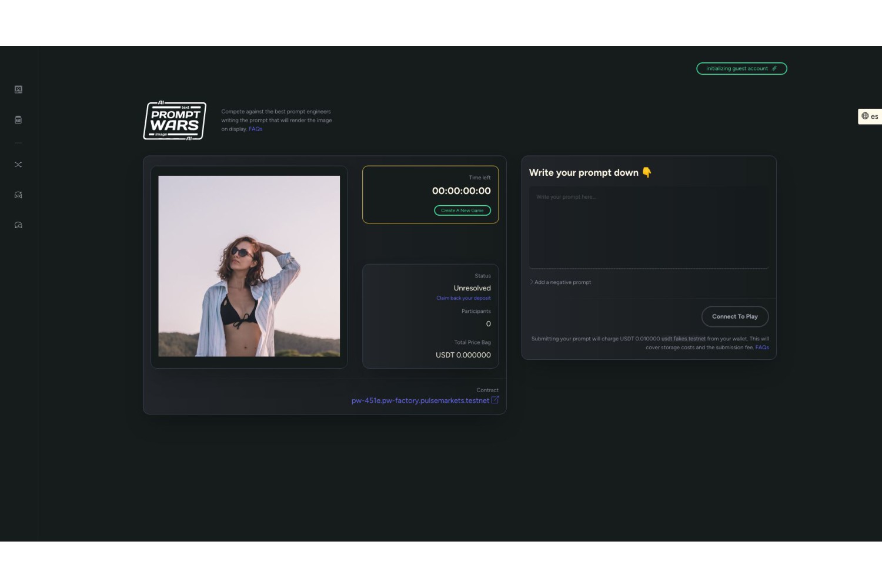Click the 'usdt.fakes.testnet' highlighted text
This screenshot has height=588, width=882.
click(683, 339)
